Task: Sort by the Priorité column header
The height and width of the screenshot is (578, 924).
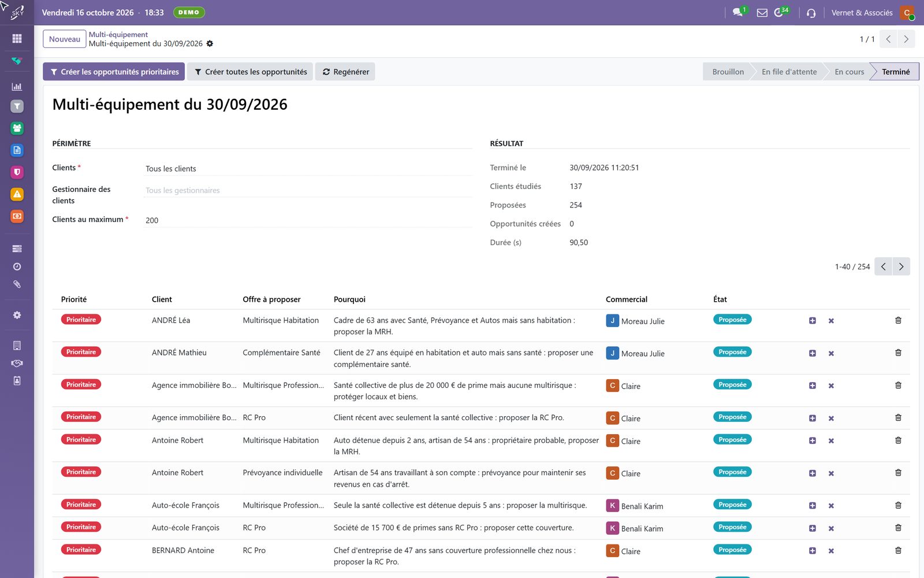Action: point(74,299)
